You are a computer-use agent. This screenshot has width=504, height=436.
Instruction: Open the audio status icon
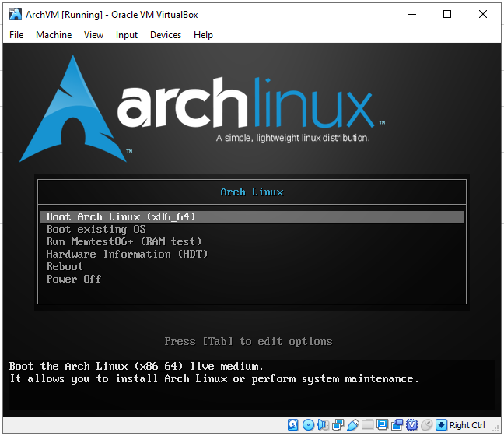point(323,425)
